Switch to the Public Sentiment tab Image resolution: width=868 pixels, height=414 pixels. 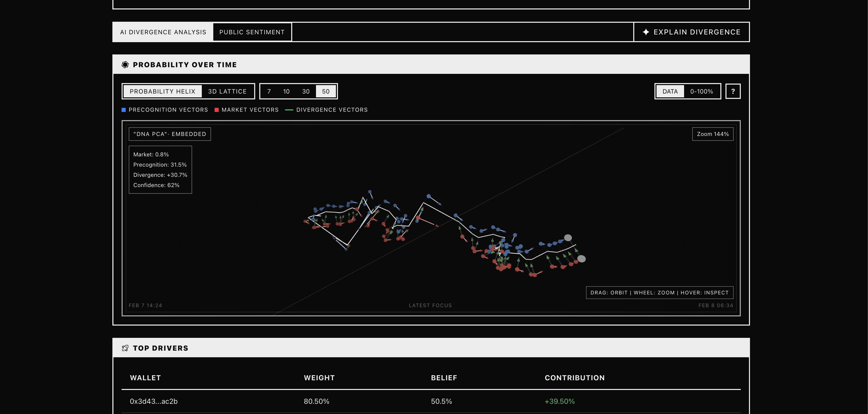coord(252,32)
